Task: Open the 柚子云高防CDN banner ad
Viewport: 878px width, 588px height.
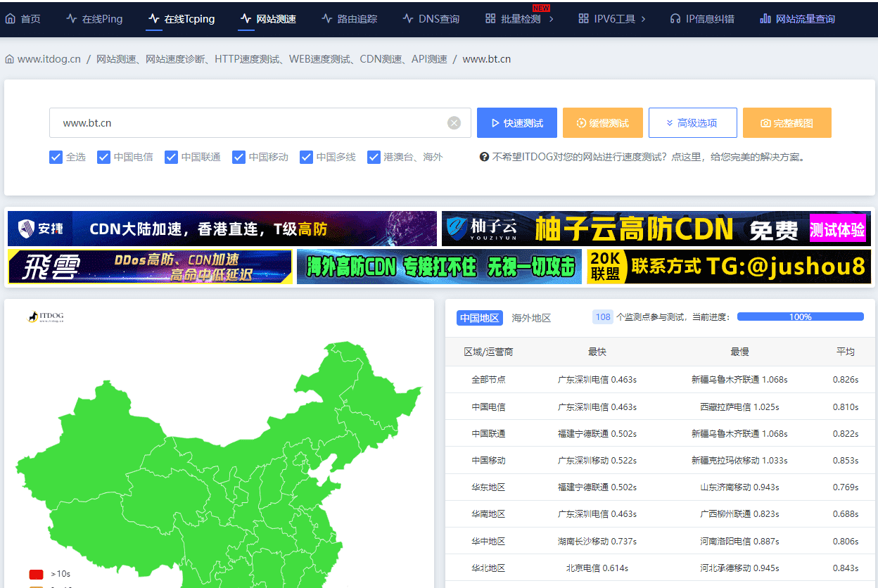Action: pos(656,229)
